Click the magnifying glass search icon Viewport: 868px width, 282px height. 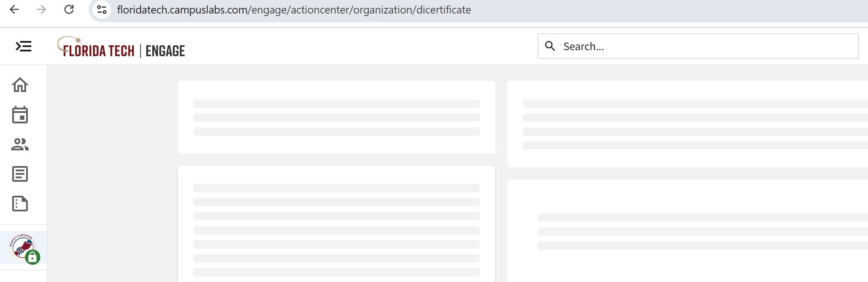[550, 46]
